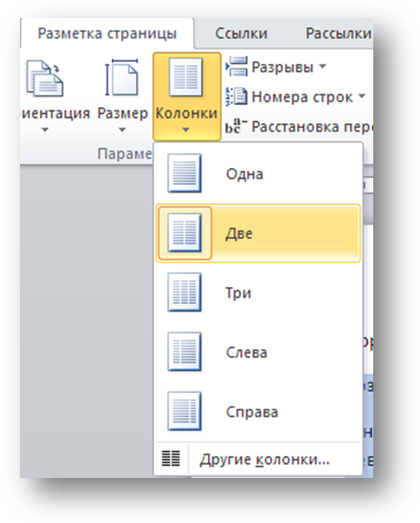Click the Номера строк line numbers icon
This screenshot has width=420, height=523.
(236, 97)
